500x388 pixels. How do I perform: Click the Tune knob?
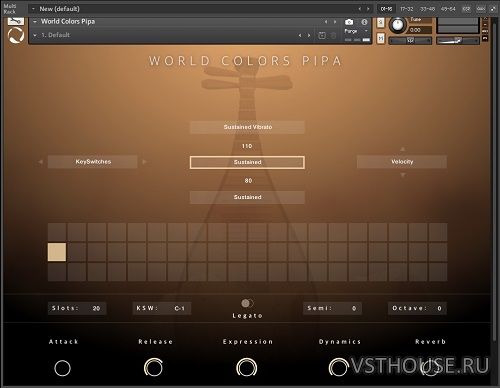(397, 25)
